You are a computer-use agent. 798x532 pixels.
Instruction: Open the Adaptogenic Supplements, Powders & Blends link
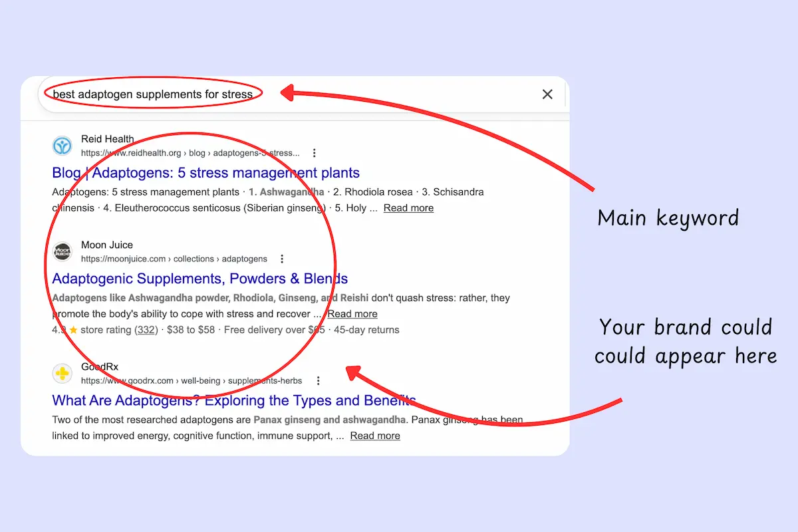200,279
